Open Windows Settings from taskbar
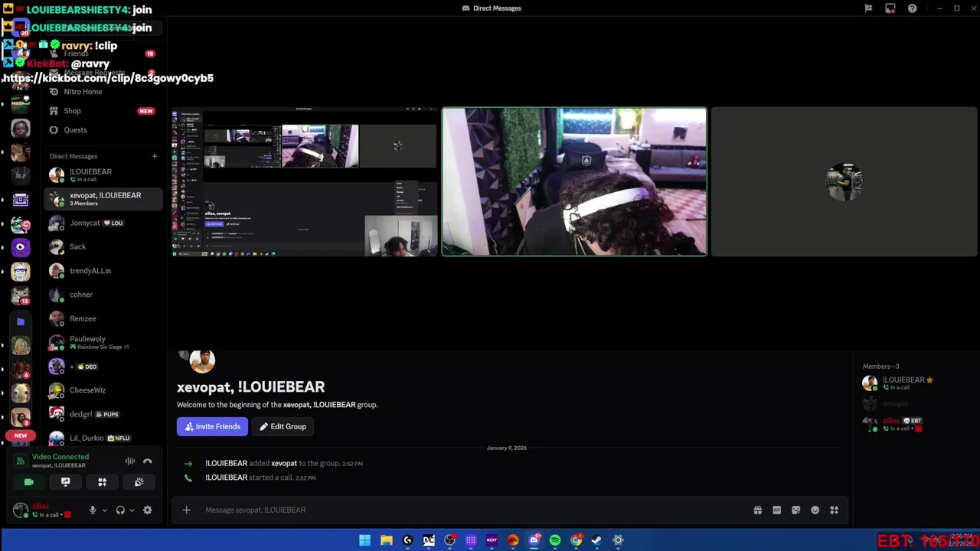This screenshot has height=551, width=980. coord(618,540)
